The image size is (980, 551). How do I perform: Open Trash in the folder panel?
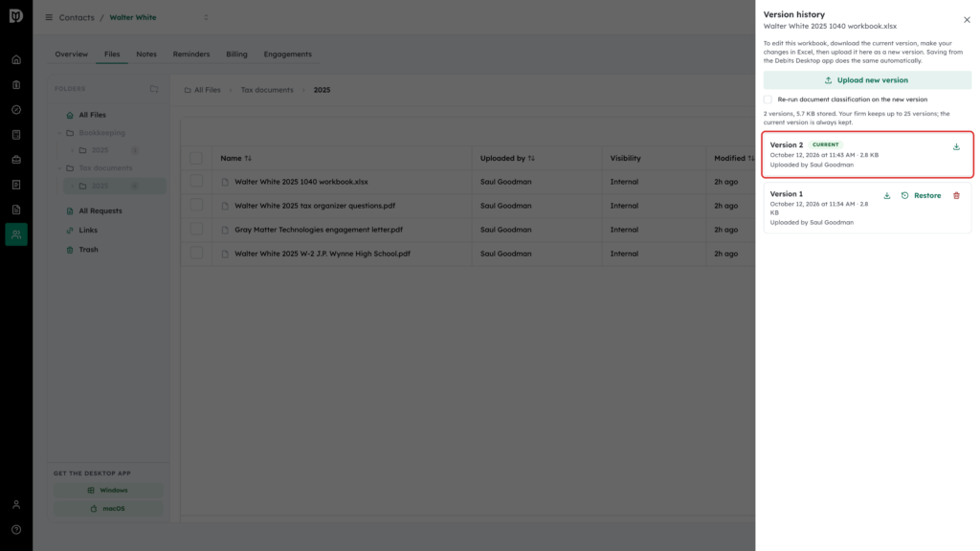(x=88, y=250)
